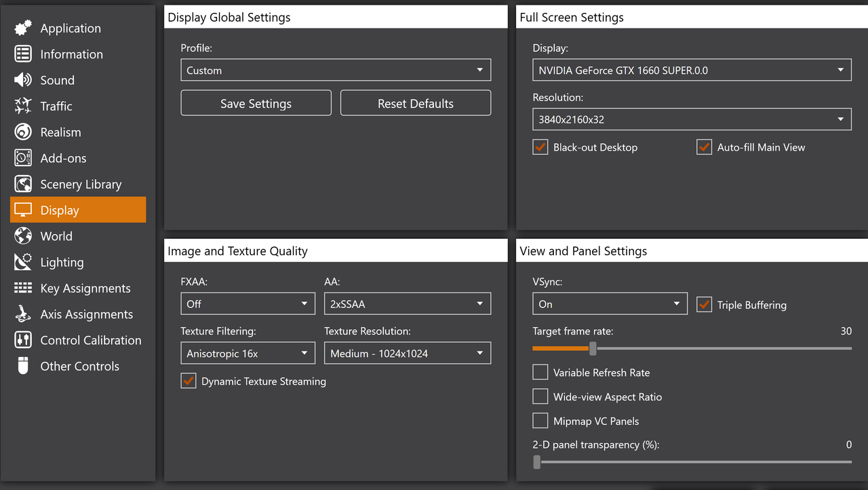Image resolution: width=868 pixels, height=490 pixels.
Task: Open the Application settings page
Action: coord(78,29)
